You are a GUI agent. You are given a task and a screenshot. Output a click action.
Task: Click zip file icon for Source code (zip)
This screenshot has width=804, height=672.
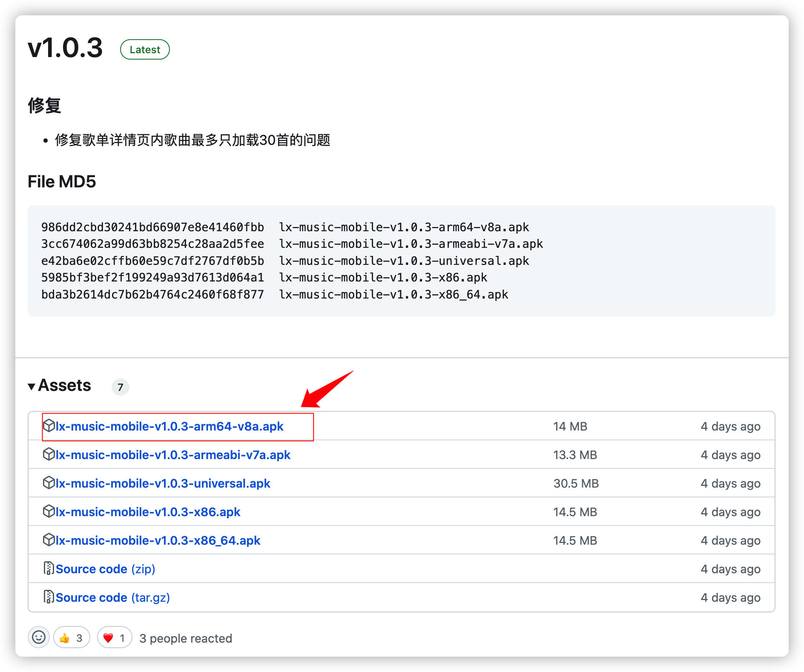[49, 568]
